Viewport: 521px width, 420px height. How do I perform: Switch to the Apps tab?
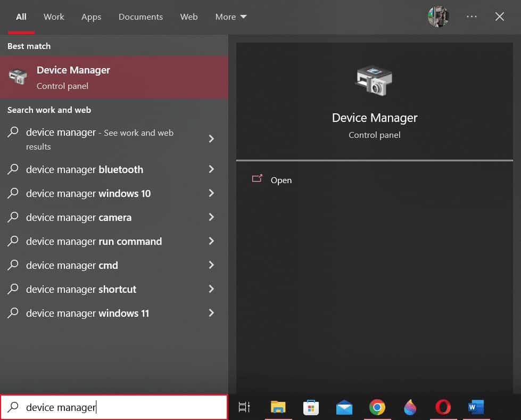[x=91, y=17]
